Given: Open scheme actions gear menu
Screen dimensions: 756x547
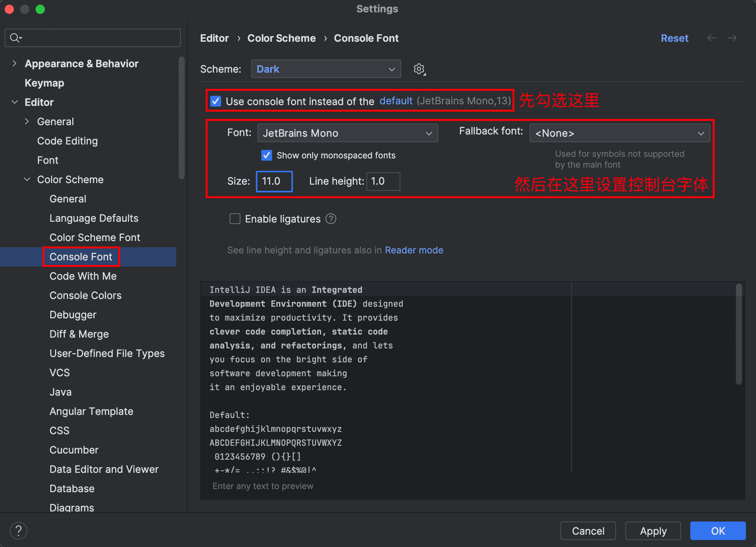Looking at the screenshot, I should tap(419, 69).
